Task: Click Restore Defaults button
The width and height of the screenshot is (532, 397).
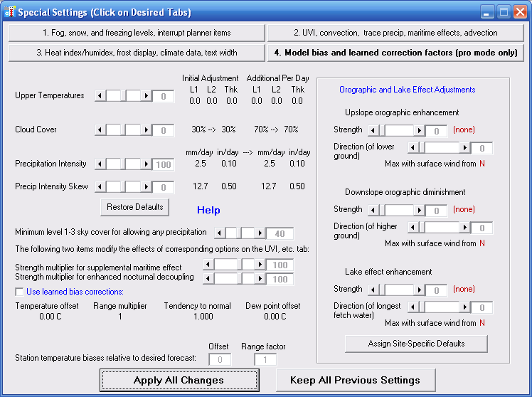Action: click(x=135, y=207)
